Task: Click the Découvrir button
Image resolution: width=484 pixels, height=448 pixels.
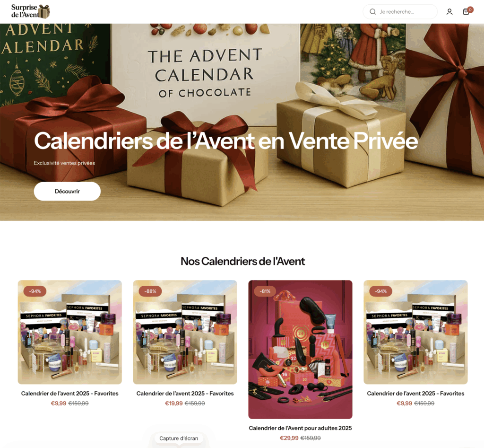Action: [67, 191]
